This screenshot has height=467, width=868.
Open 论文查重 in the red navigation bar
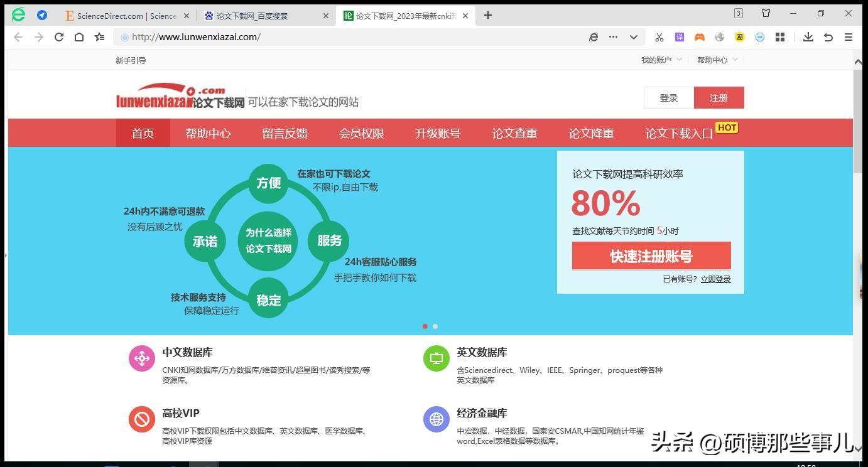(x=514, y=133)
